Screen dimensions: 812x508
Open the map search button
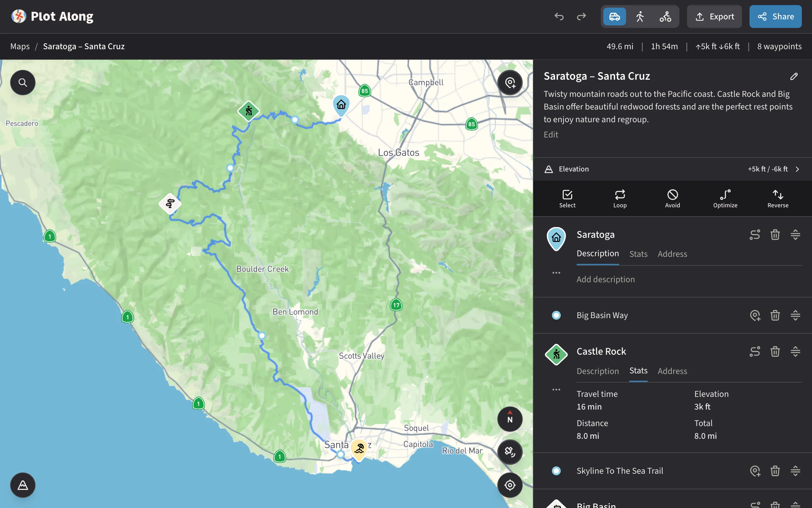pyautogui.click(x=23, y=82)
